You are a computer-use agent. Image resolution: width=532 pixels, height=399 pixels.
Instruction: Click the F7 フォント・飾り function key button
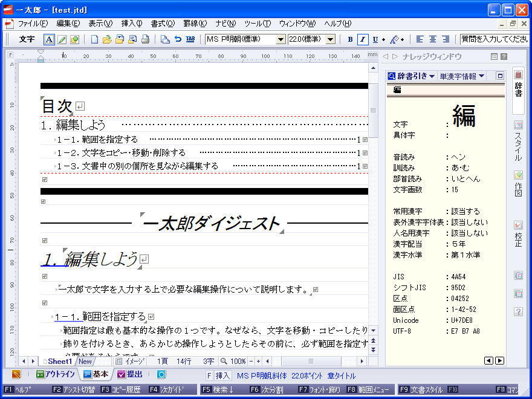[x=320, y=390]
